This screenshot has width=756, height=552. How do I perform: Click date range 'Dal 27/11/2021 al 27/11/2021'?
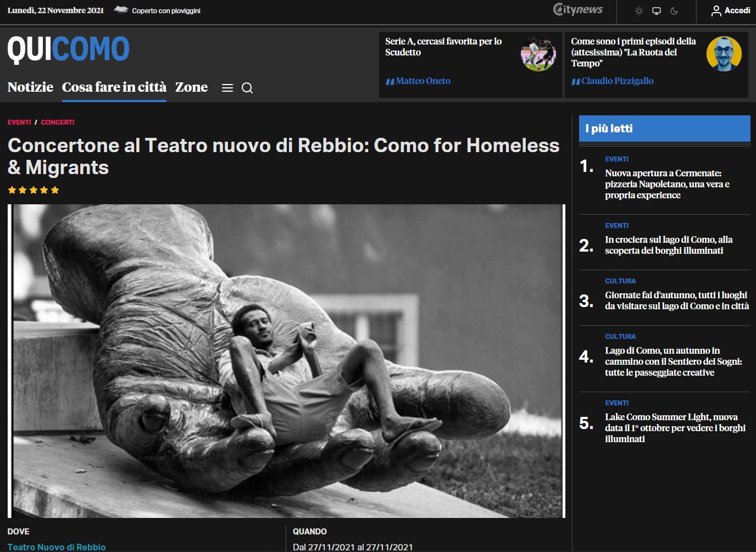353,547
